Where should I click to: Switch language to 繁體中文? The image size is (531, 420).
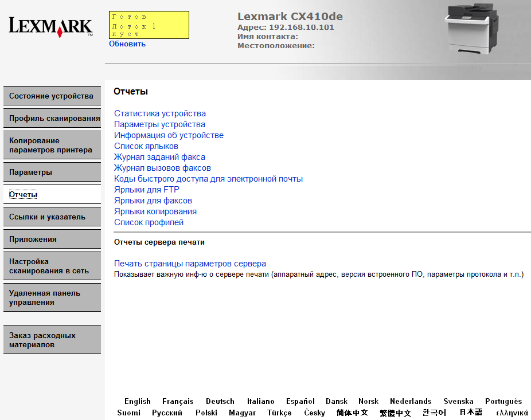click(x=395, y=413)
